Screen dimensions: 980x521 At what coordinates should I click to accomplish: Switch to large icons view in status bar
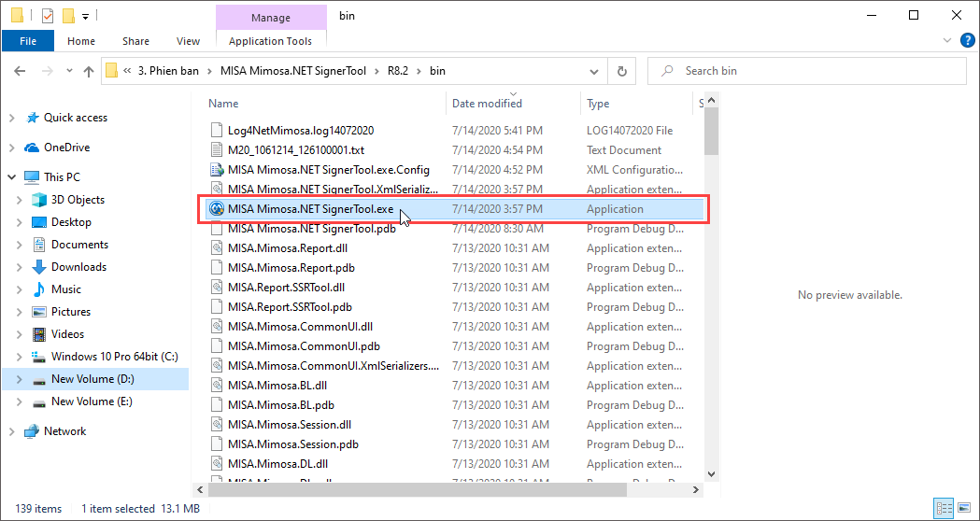point(966,509)
